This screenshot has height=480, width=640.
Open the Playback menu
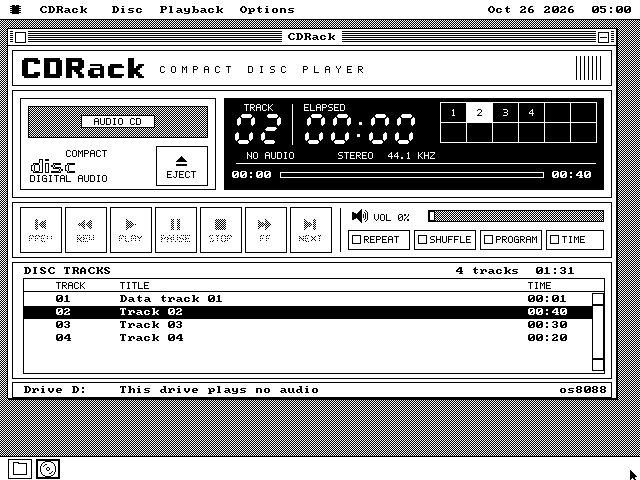(191, 9)
